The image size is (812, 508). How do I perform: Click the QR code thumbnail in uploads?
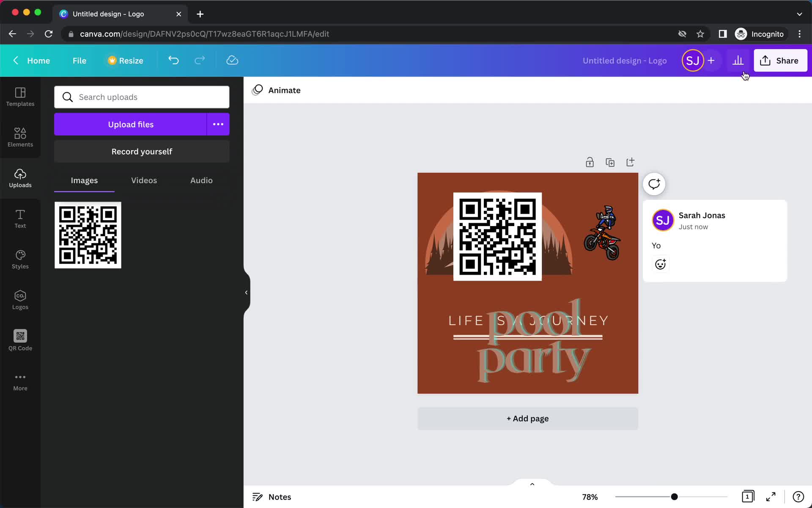(88, 234)
